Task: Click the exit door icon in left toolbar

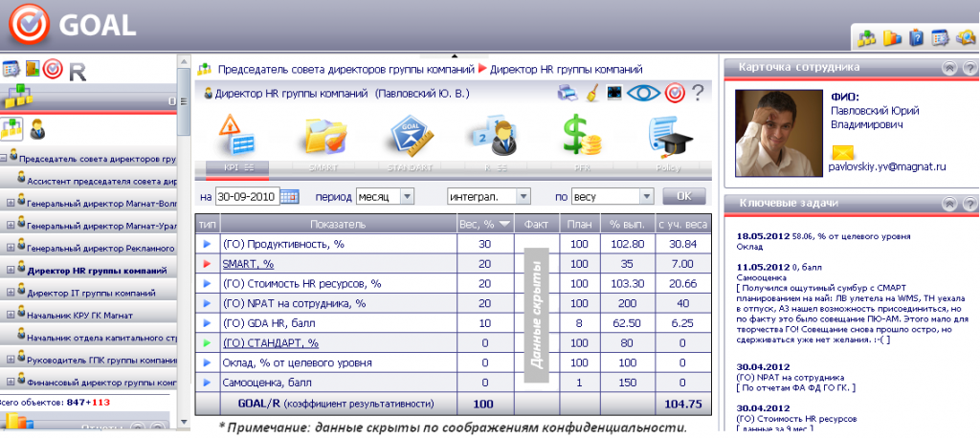Action: (33, 68)
